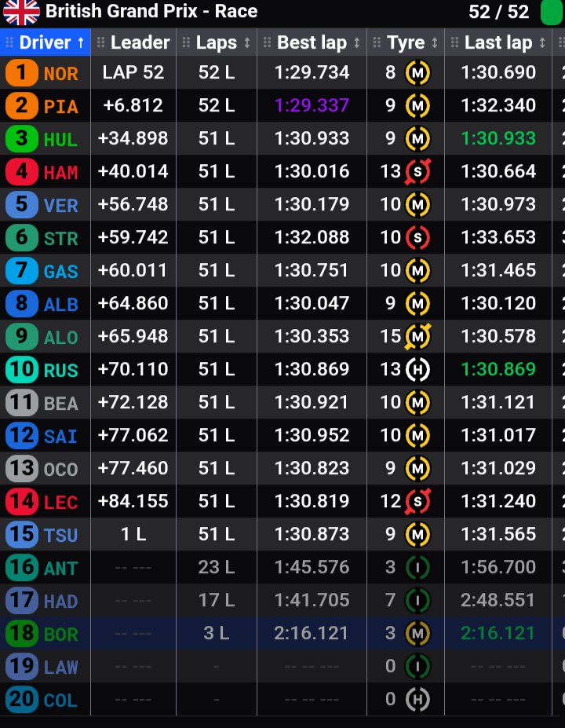Viewport: 565px width, 728px height.
Task: Click last lap 1:33.653 for STR
Action: click(498, 237)
